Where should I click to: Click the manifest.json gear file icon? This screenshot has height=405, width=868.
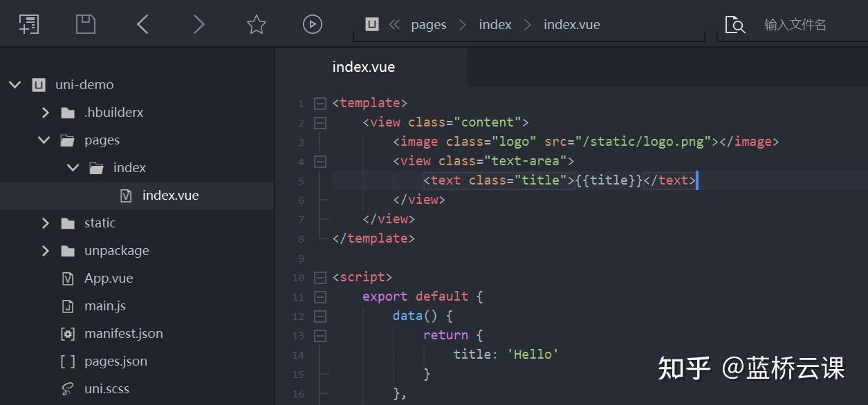tap(68, 334)
